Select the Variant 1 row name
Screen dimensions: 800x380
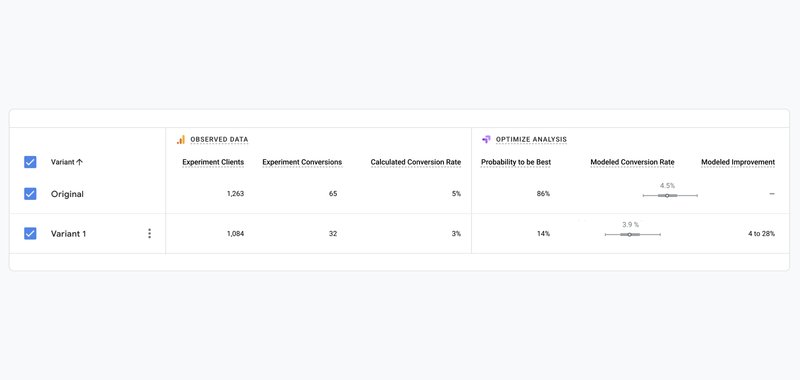[x=68, y=234]
